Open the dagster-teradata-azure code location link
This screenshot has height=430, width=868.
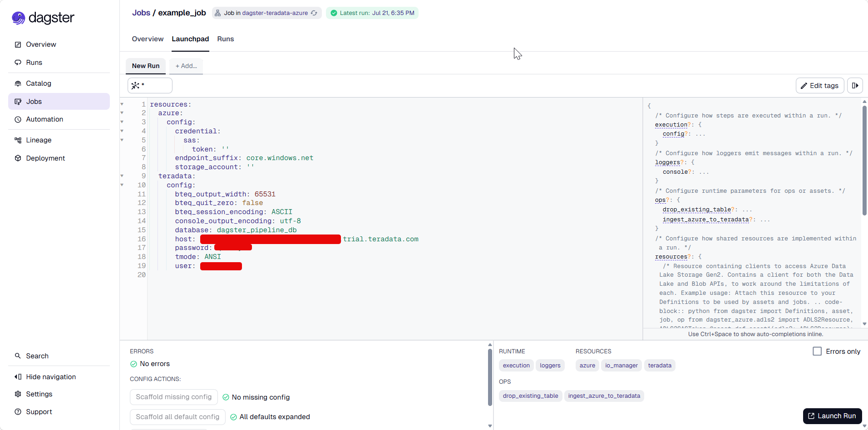click(275, 13)
